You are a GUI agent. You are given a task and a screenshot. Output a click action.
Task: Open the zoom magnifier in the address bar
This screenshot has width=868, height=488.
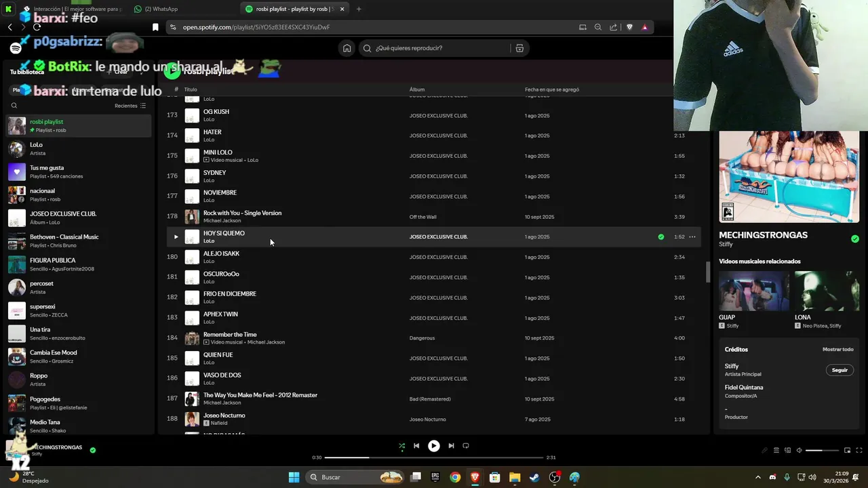598,27
